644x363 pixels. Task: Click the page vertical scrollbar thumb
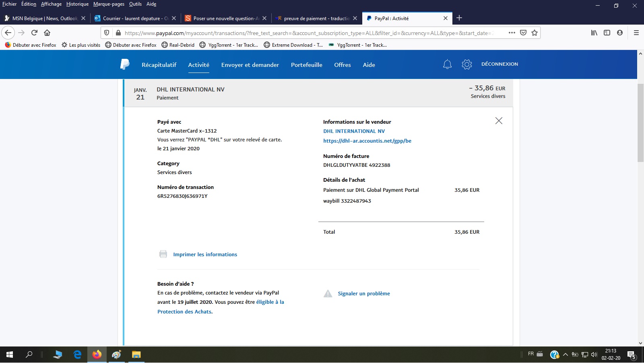pyautogui.click(x=640, y=122)
